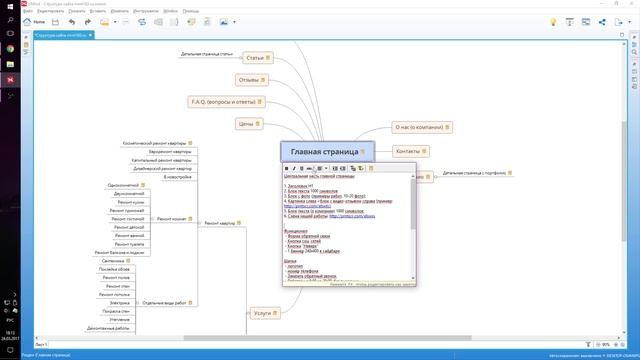The image size is (640, 360).
Task: Collapse the Отдельные виды работ branch
Action: click(x=138, y=303)
